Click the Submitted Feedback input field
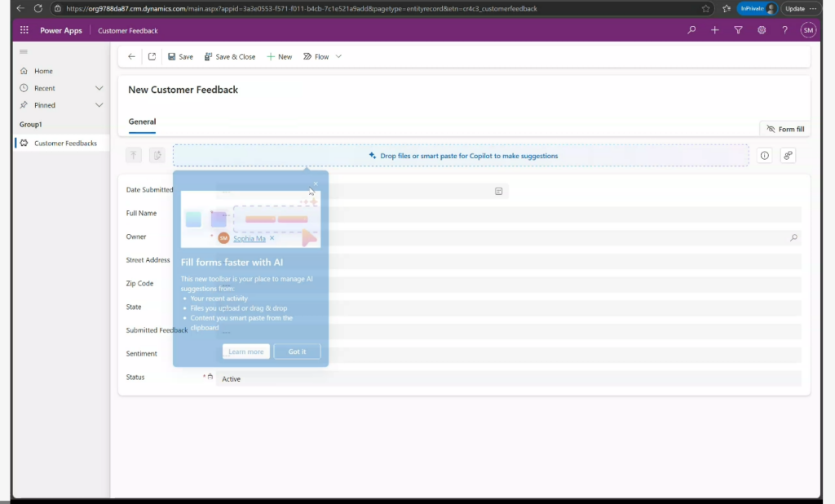Screen dimensions: 835x504 point(509,331)
